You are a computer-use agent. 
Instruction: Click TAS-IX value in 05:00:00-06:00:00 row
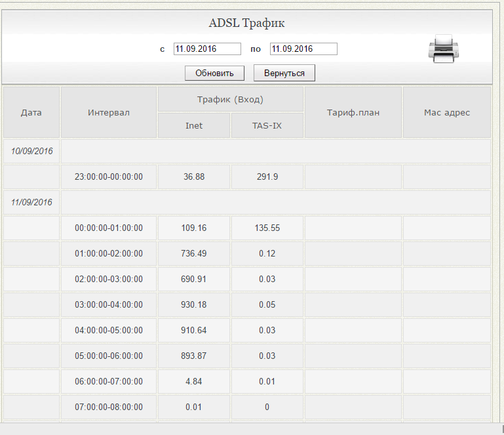[267, 356]
